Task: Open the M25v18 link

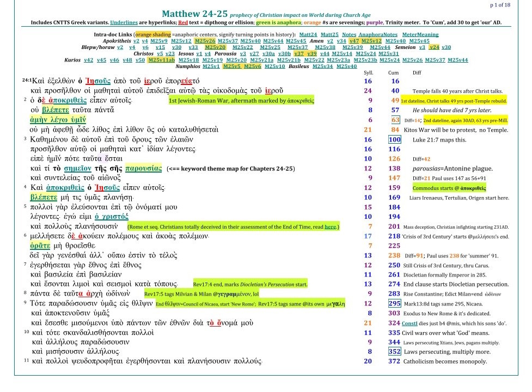Action: tap(188, 60)
